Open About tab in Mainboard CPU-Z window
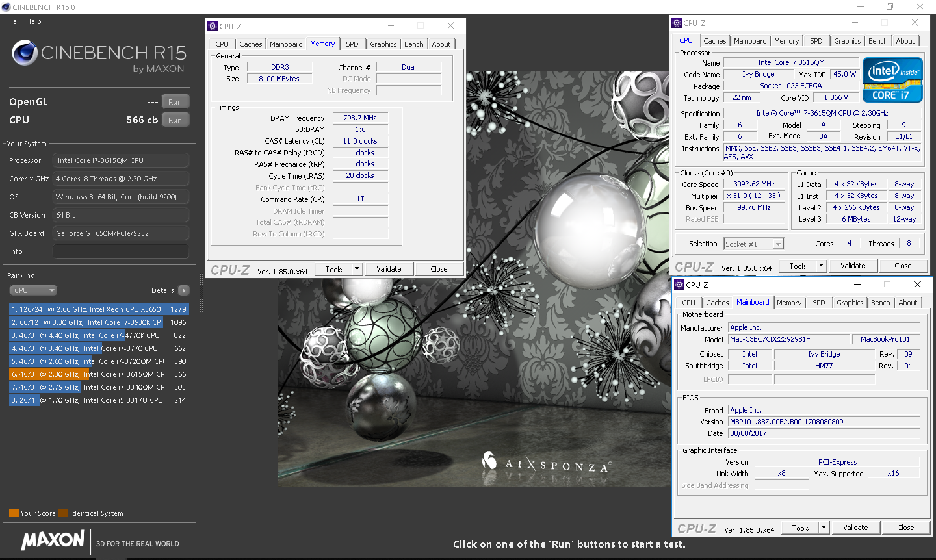The width and height of the screenshot is (936, 560). tap(908, 303)
